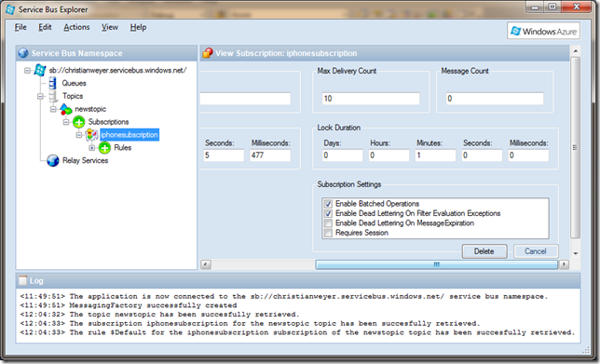The width and height of the screenshot is (600, 364).
Task: Select the Subscriptions tree item
Action: point(108,122)
